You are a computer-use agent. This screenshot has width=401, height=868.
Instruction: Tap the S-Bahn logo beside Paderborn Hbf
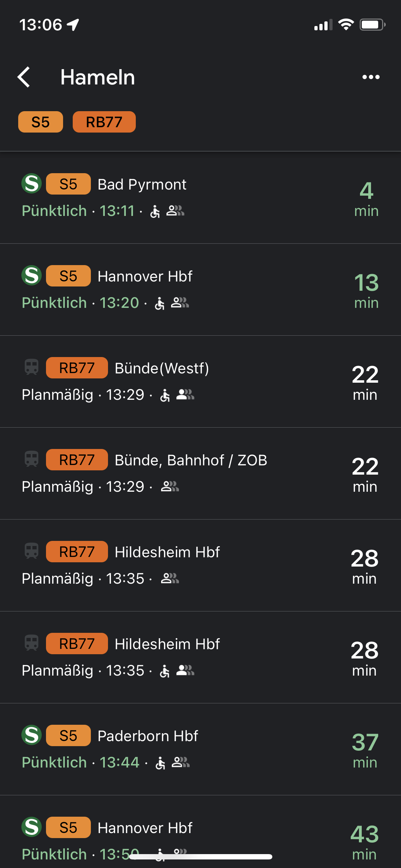point(31,735)
